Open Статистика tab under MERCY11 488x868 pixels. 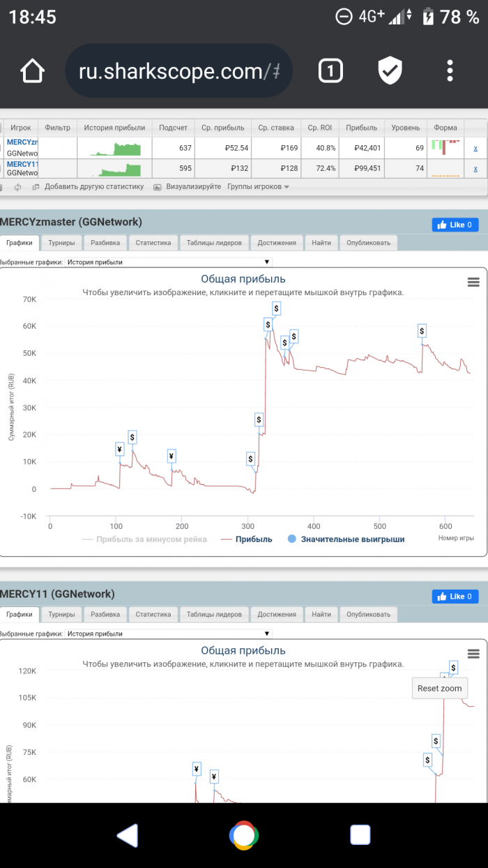(x=153, y=615)
